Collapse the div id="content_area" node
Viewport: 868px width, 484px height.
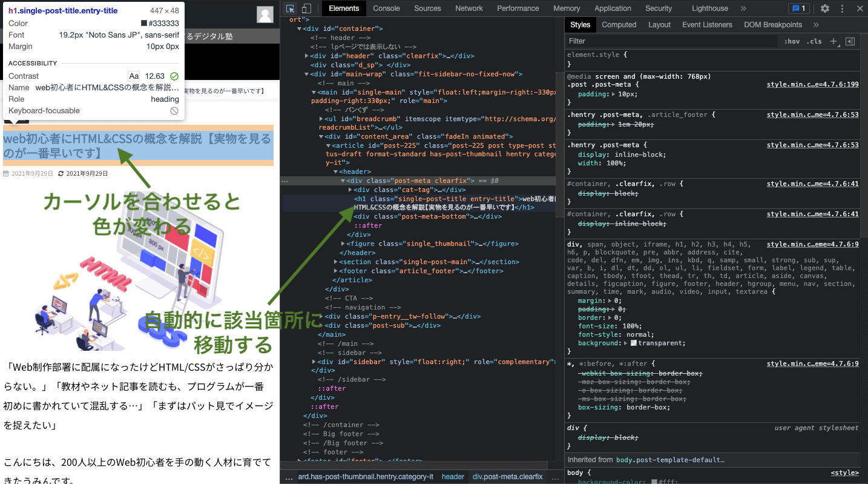321,137
